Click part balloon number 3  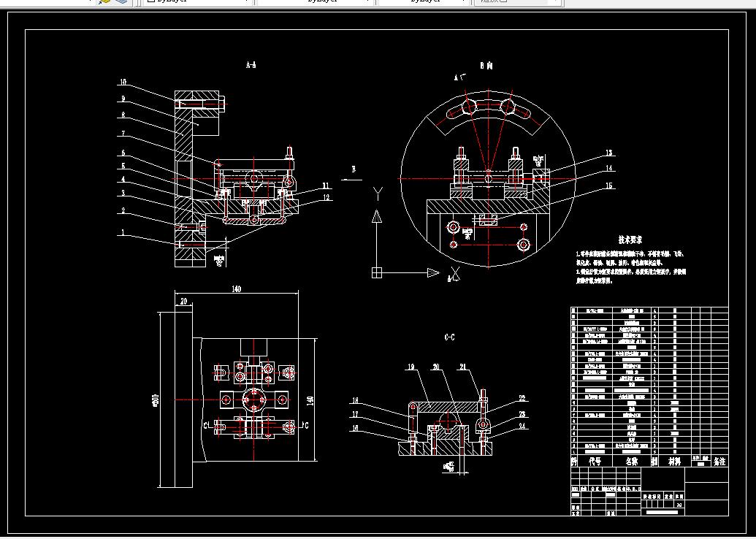pos(123,193)
